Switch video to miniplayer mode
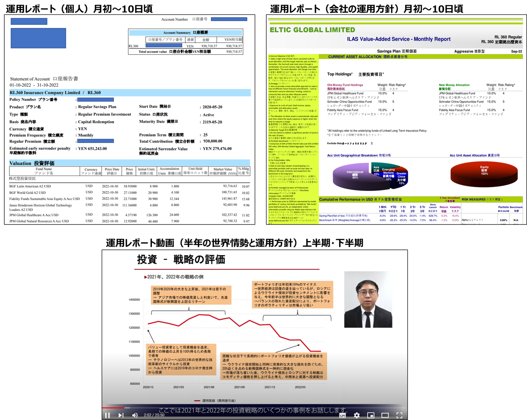This screenshot has width=527, height=420. (x=371, y=415)
